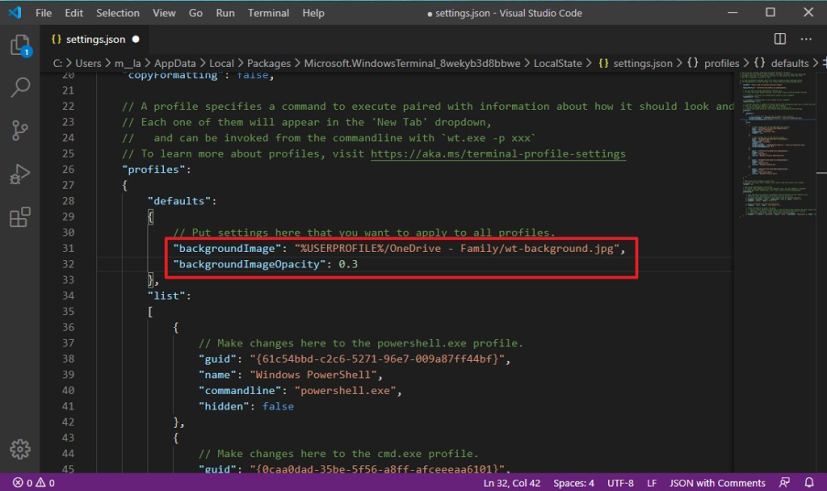This screenshot has height=491, width=827.
Task: Open the Run and Debug view
Action: pyautogui.click(x=20, y=175)
